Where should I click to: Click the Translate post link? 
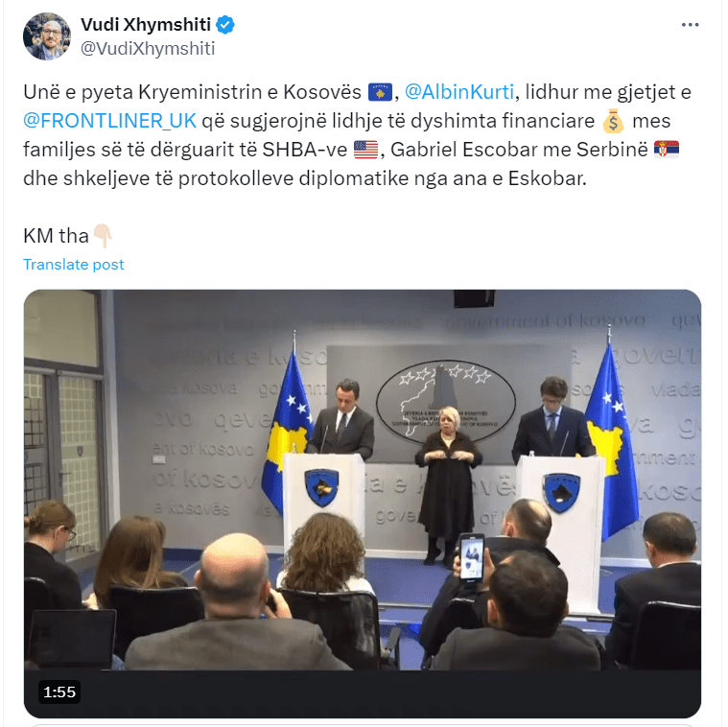point(73,264)
